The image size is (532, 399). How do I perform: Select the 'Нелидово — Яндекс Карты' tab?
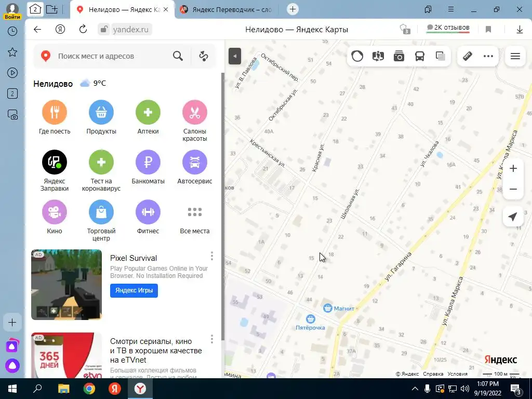122,9
